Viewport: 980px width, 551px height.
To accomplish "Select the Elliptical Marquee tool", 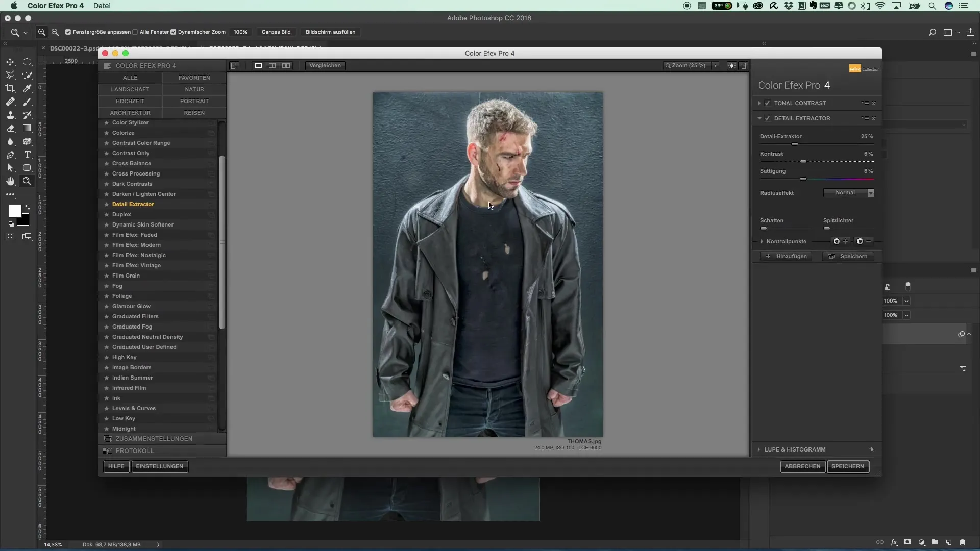I will coord(28,62).
